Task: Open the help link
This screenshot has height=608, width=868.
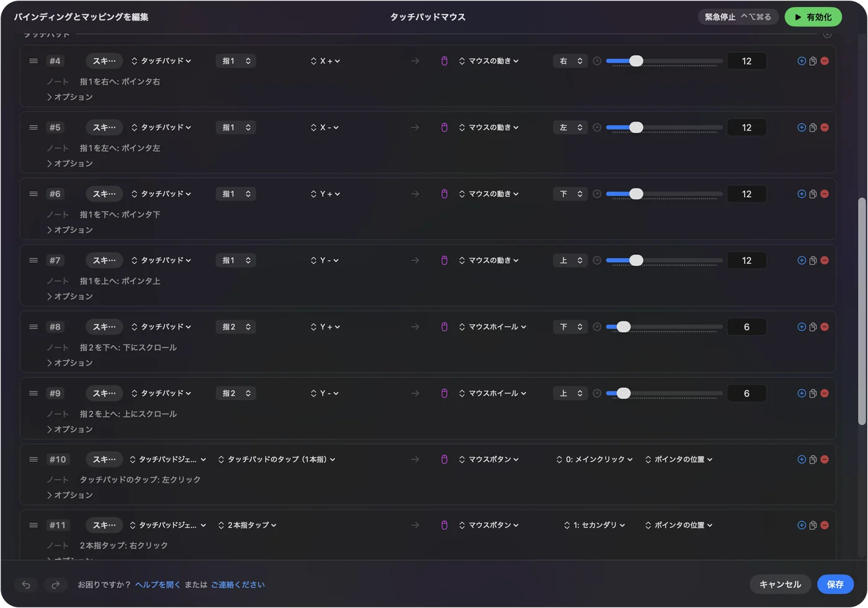Action: [x=157, y=584]
